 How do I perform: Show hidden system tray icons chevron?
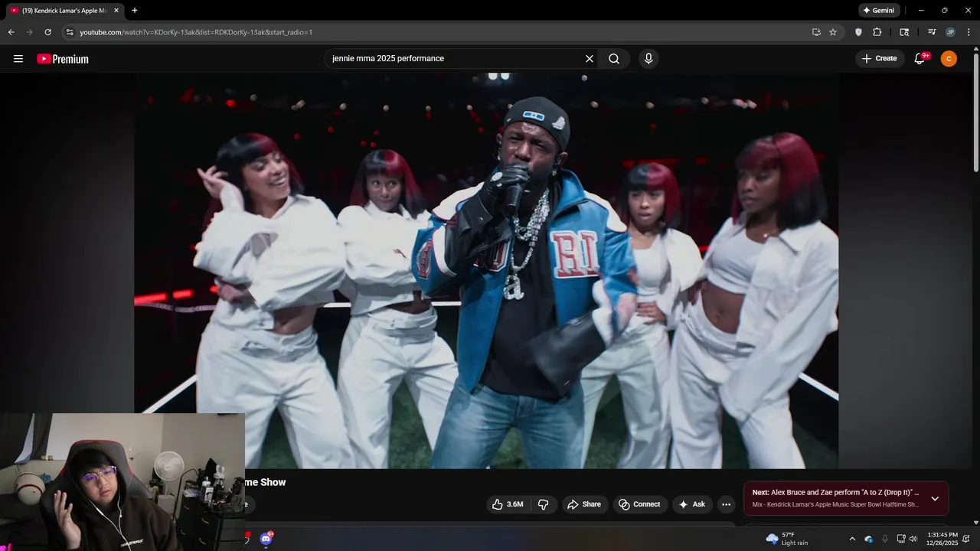pyautogui.click(x=852, y=539)
